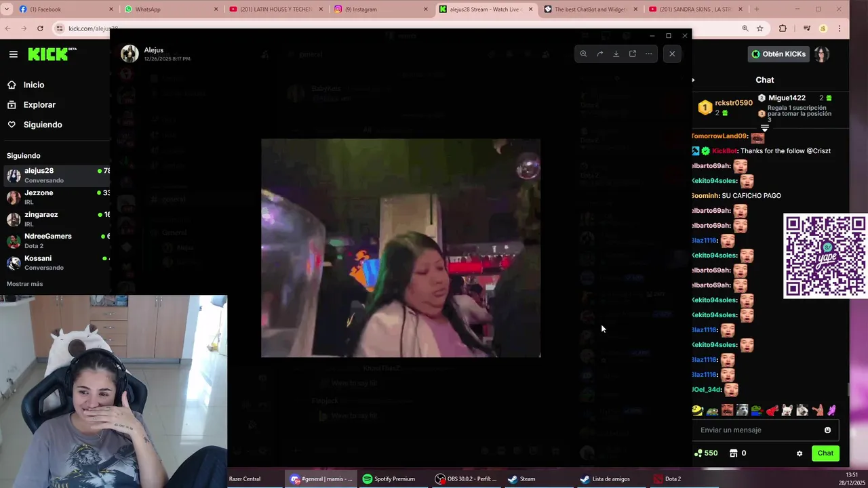Screen dimensions: 868x488
Task: Click the Obtén KICKs button
Action: click(778, 54)
